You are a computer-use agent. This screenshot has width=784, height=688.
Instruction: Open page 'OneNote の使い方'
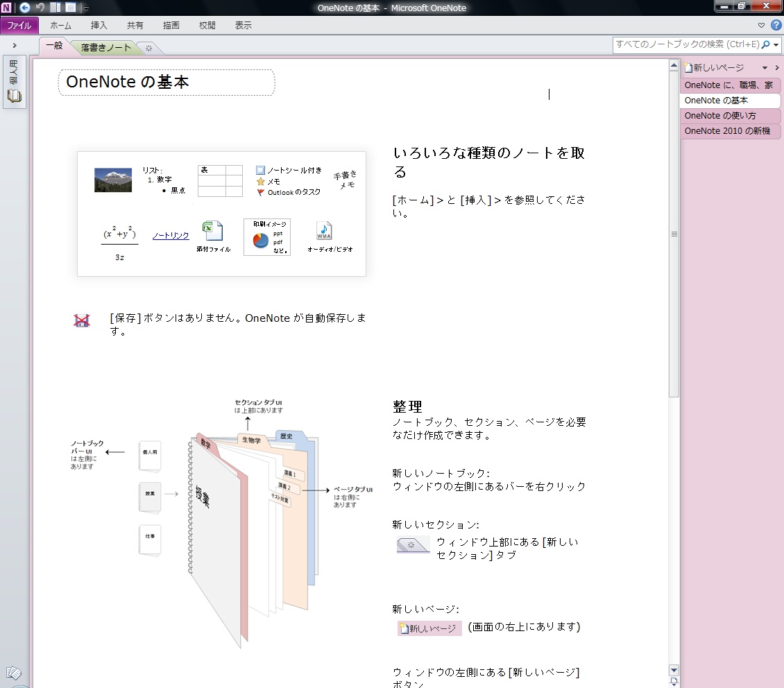[x=730, y=115]
